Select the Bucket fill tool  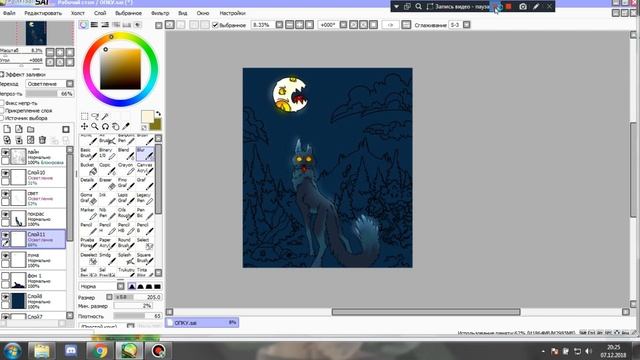click(88, 169)
